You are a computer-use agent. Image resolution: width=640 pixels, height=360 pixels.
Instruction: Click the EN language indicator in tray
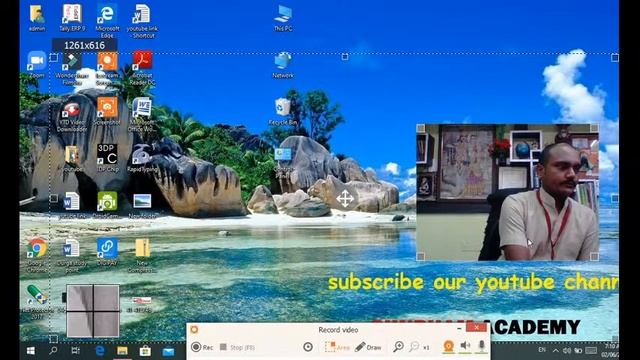[x=542, y=350]
